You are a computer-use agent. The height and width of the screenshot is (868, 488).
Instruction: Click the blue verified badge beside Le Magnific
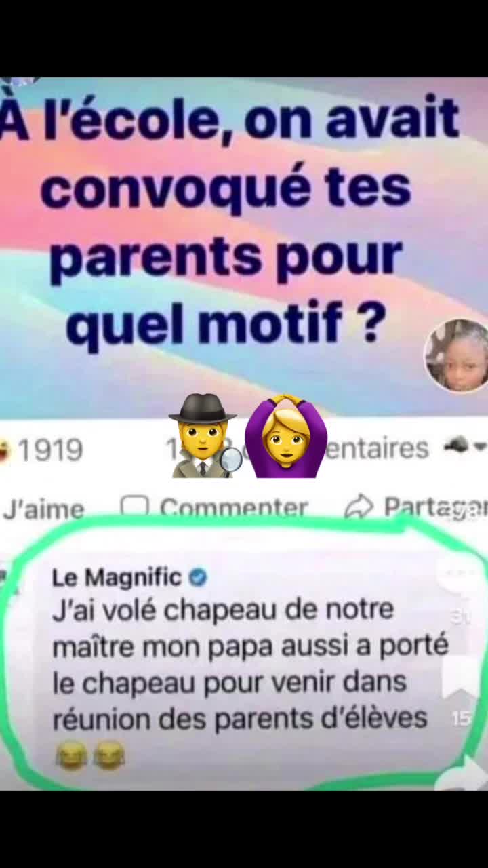198,578
